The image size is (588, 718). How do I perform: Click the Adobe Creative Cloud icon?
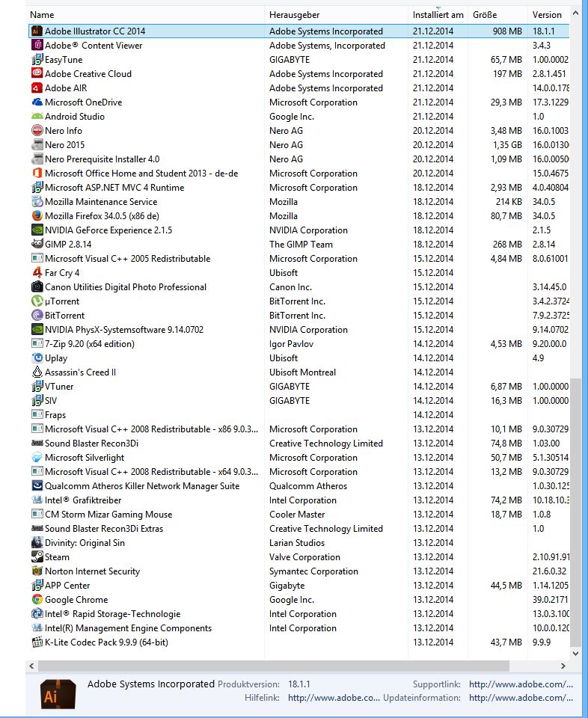click(x=37, y=74)
